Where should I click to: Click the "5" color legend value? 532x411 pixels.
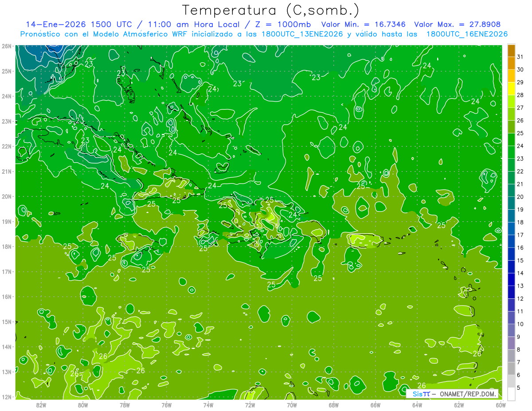coord(519,388)
